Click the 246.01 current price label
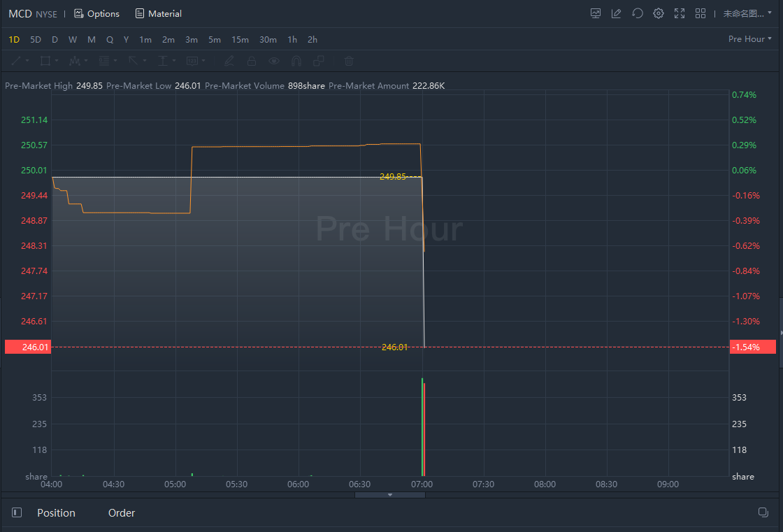783x532 pixels. click(x=27, y=347)
